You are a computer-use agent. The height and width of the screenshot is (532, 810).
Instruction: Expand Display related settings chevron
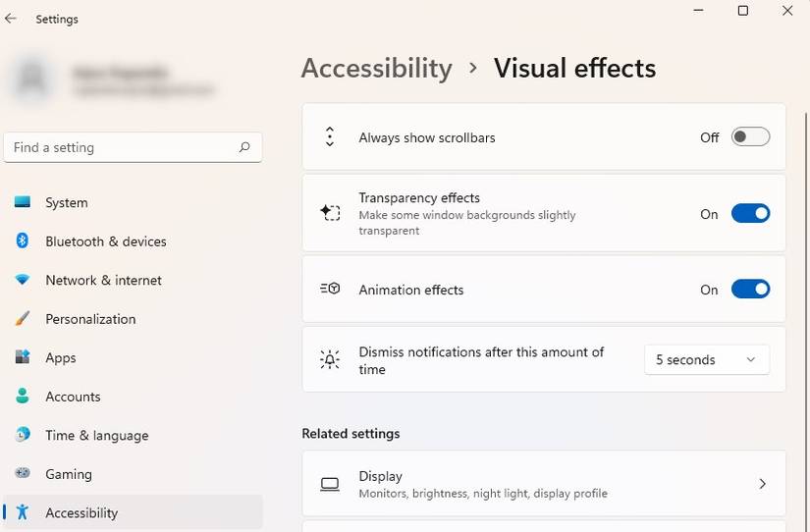763,484
